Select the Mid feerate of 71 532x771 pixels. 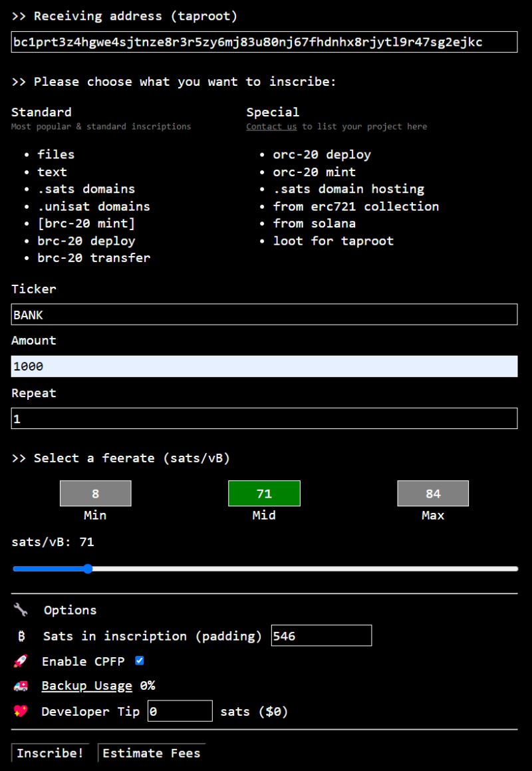[x=264, y=493]
